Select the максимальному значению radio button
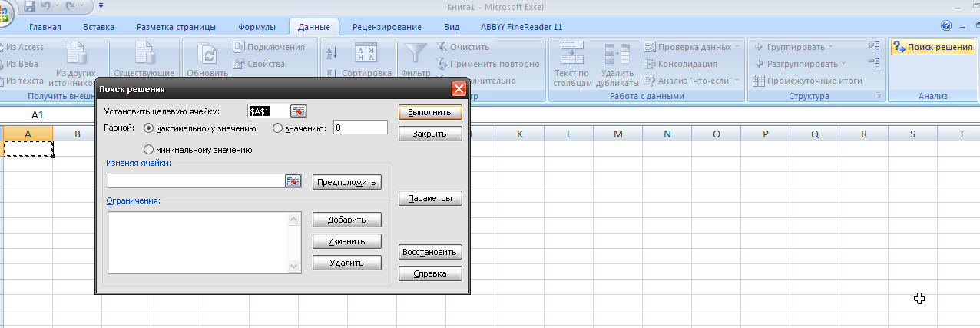The width and height of the screenshot is (980, 328). click(149, 128)
